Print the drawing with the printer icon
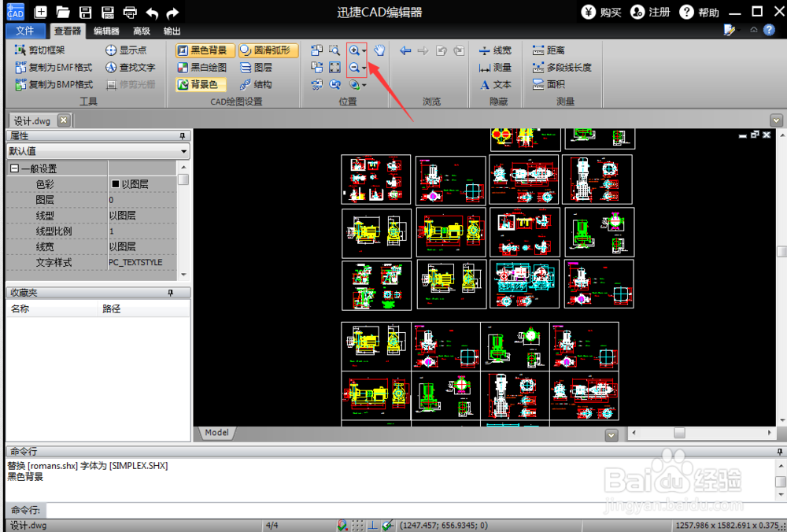 tap(130, 12)
